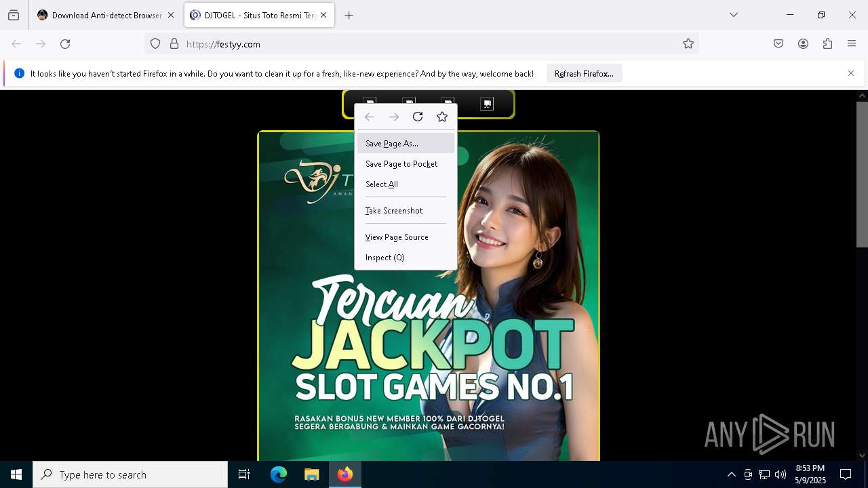
Task: Open the clock showing 8:53 PM
Action: [810, 474]
